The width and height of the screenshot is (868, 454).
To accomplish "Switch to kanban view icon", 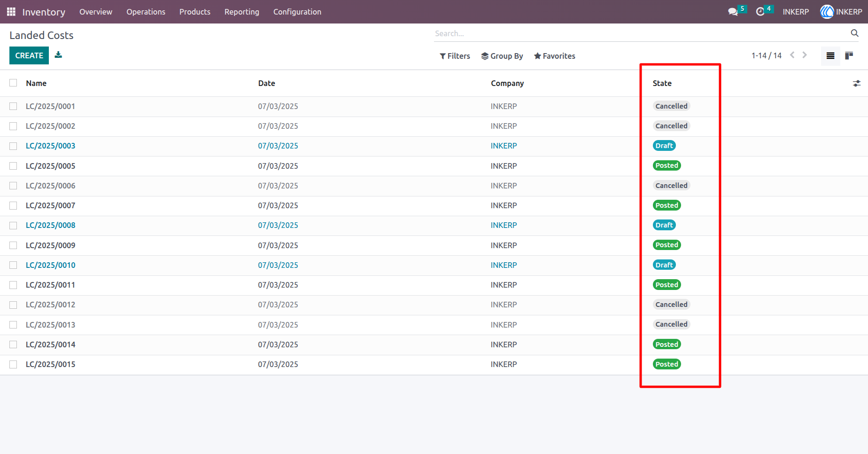I will point(849,56).
